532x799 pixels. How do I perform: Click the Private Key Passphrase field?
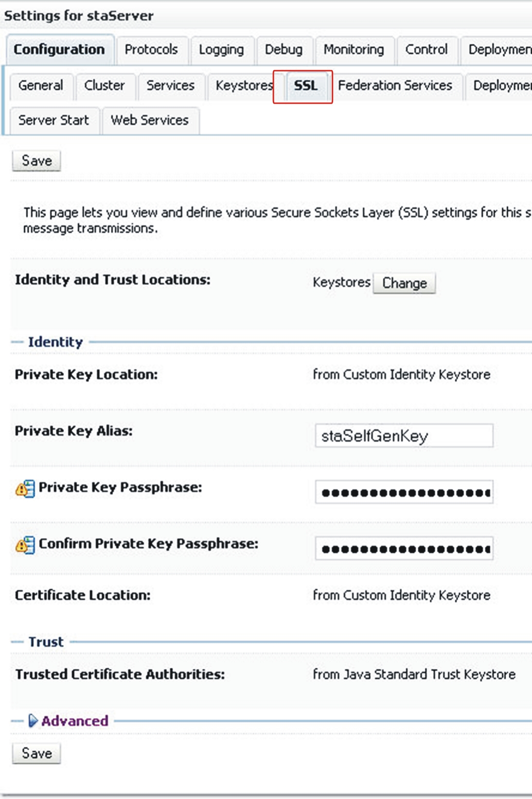[x=404, y=492]
